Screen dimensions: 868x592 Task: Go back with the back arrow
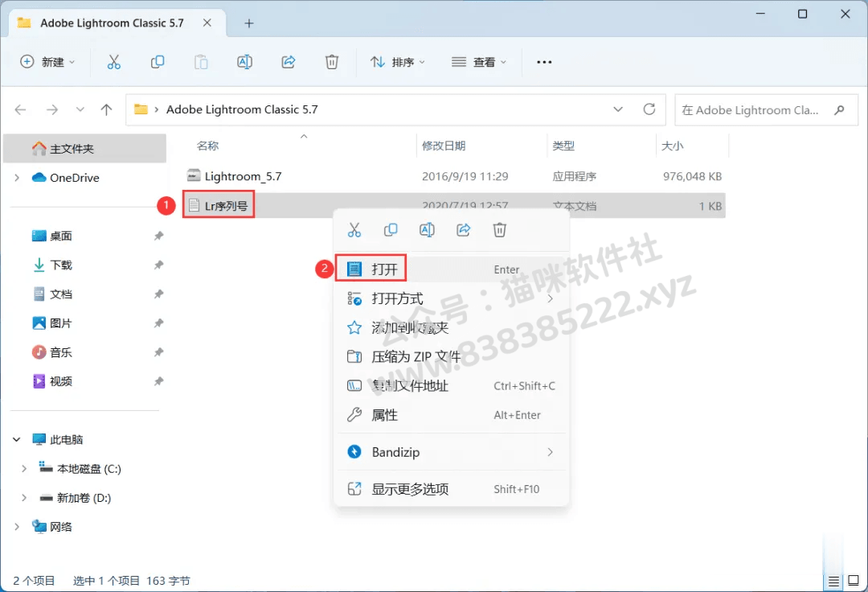20,109
